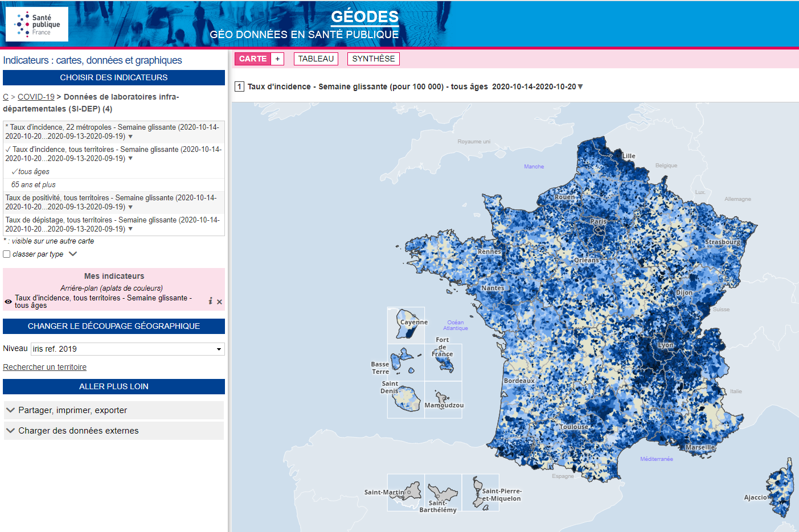This screenshot has width=799, height=532.
Task: Click 'Rechercher un territoire' link
Action: [x=45, y=367]
